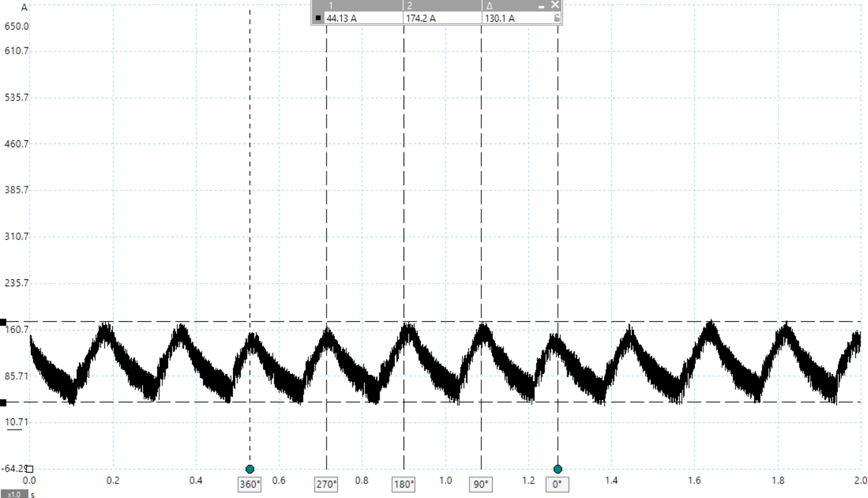
Task: Click the s time unit label
Action: pyautogui.click(x=33, y=494)
